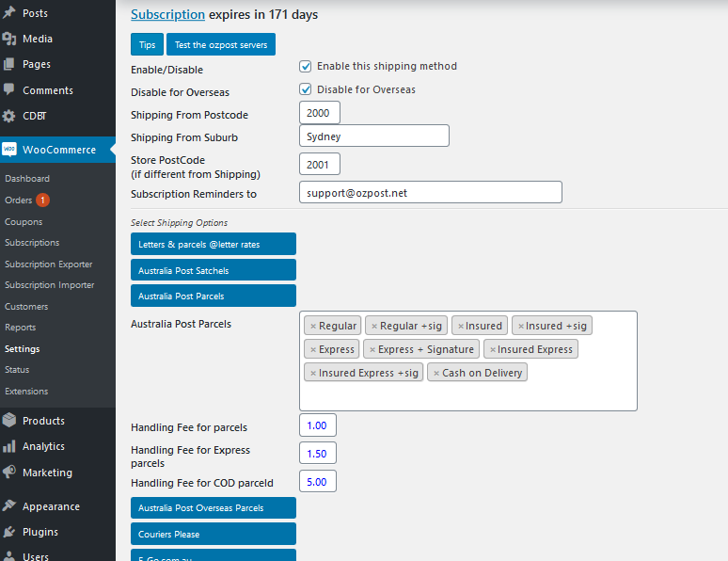Screen dimensions: 728x561
Task: Remove the Regular +sig tag via x
Action: click(x=374, y=327)
